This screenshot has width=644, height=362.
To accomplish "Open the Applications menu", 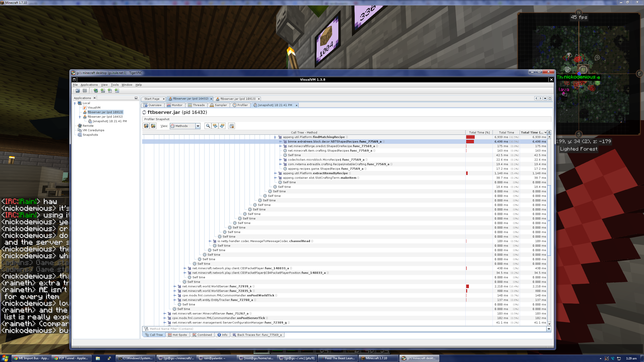I will [x=89, y=85].
